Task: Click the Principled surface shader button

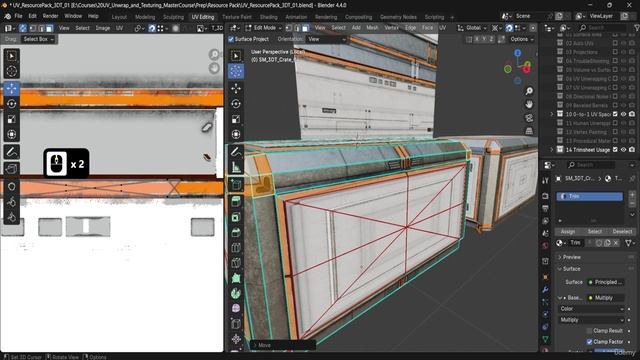Action: point(605,282)
